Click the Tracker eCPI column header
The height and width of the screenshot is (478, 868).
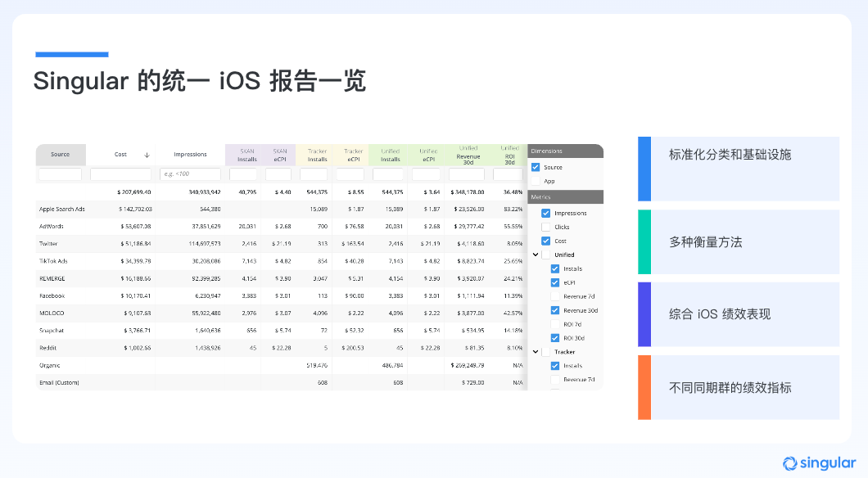350,155
